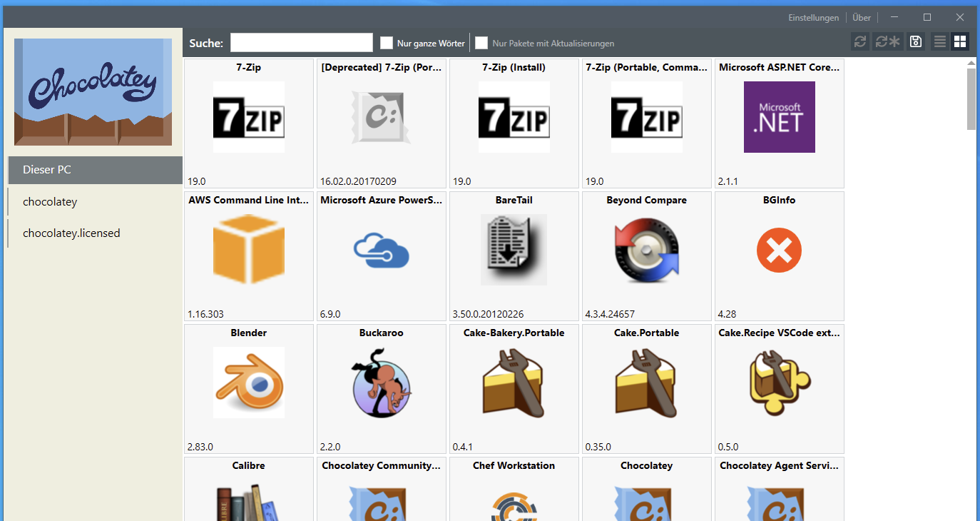Toggle 'Nur Pakete mit Aktualisierungen' checkbox
Screen dimensions: 980x521
click(481, 43)
